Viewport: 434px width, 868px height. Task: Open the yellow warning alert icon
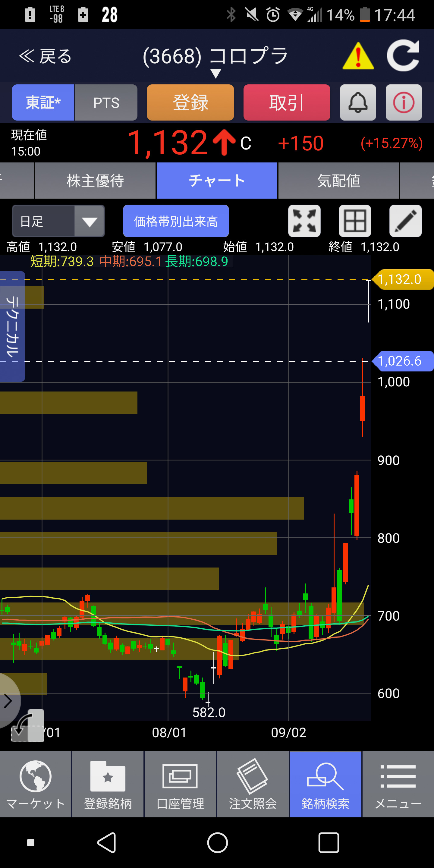358,56
